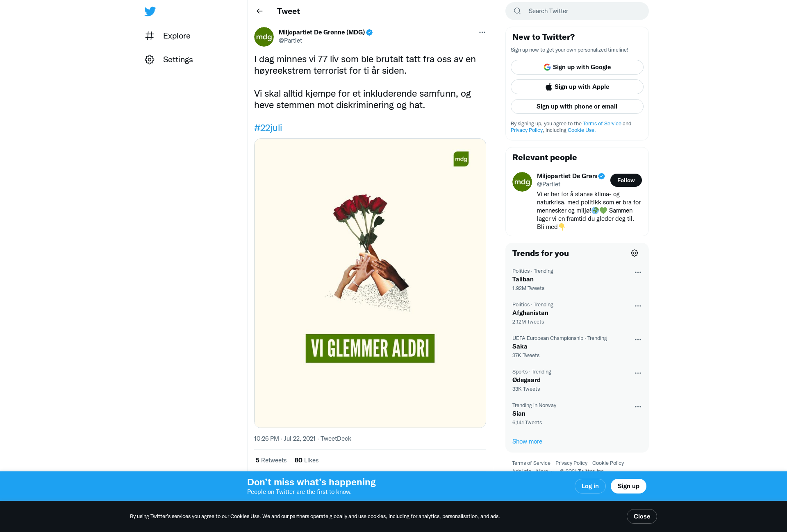787x532 pixels.
Task: Open the tweet's three-dot more menu
Action: (x=482, y=32)
